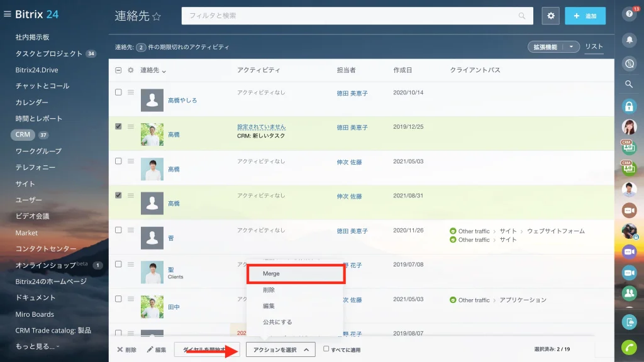Star the 連絡先 page as favorite
This screenshot has height=362, width=644.
[x=157, y=16]
